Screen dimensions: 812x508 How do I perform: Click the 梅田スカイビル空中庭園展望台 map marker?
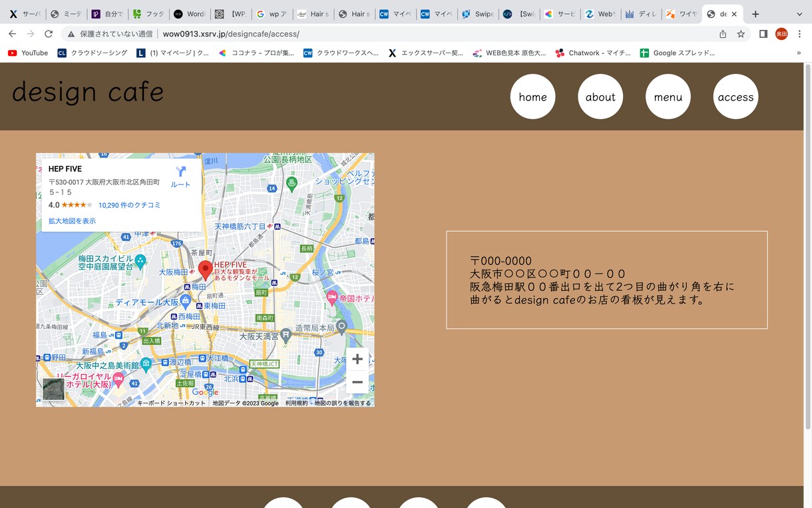pos(140,261)
